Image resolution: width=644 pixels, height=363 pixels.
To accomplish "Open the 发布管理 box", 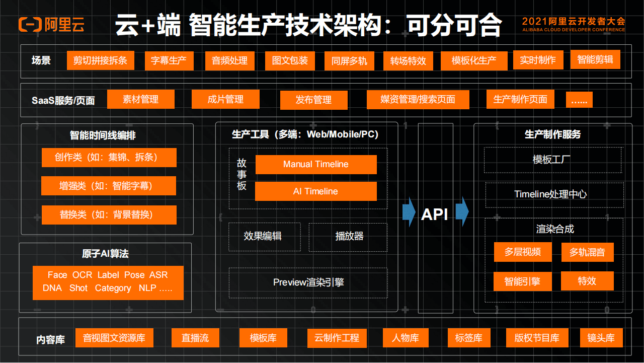I will click(x=314, y=100).
